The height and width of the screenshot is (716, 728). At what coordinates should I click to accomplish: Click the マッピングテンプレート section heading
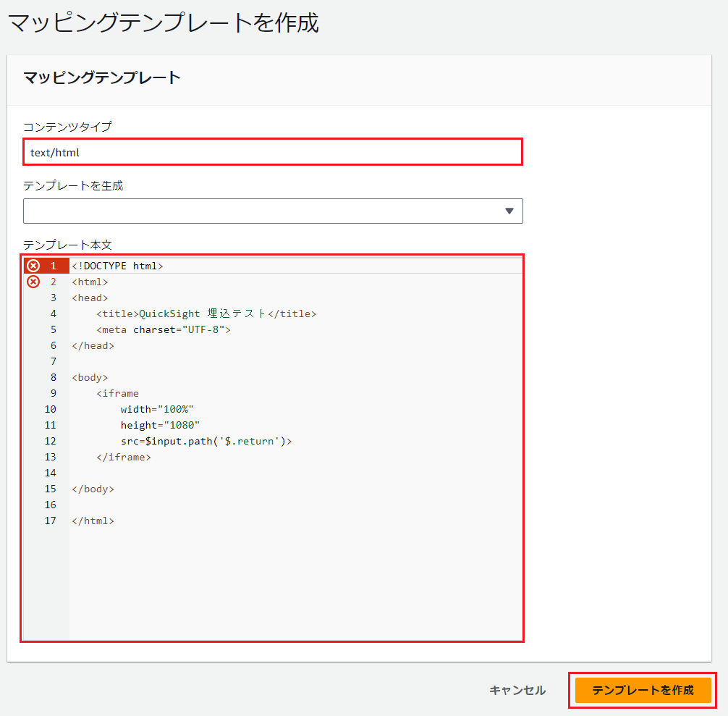[102, 77]
